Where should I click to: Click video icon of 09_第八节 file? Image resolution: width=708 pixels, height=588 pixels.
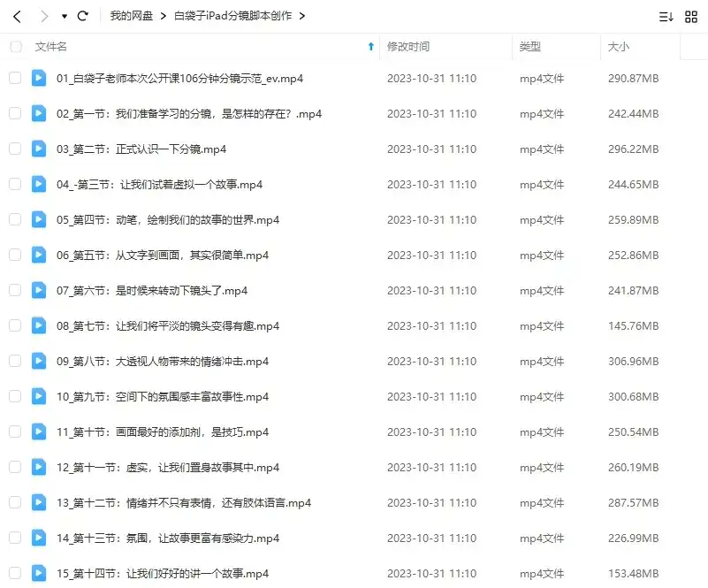click(39, 361)
